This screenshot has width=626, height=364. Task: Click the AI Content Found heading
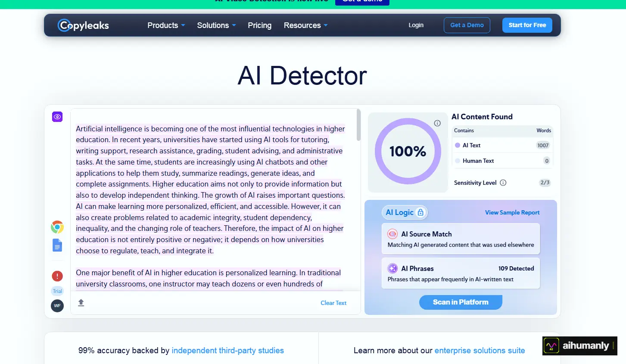[x=482, y=117]
